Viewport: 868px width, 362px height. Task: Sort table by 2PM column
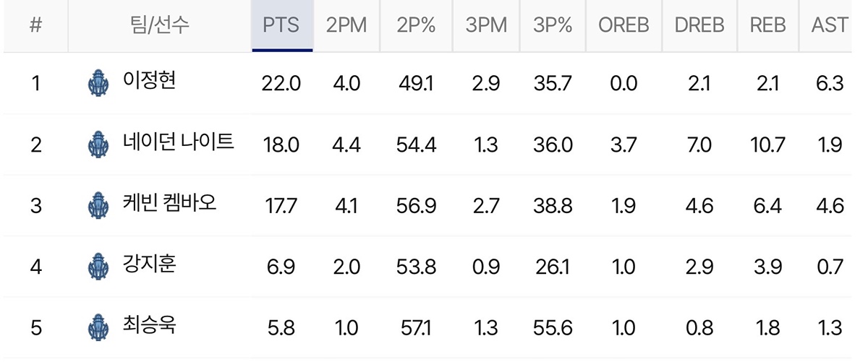346,25
